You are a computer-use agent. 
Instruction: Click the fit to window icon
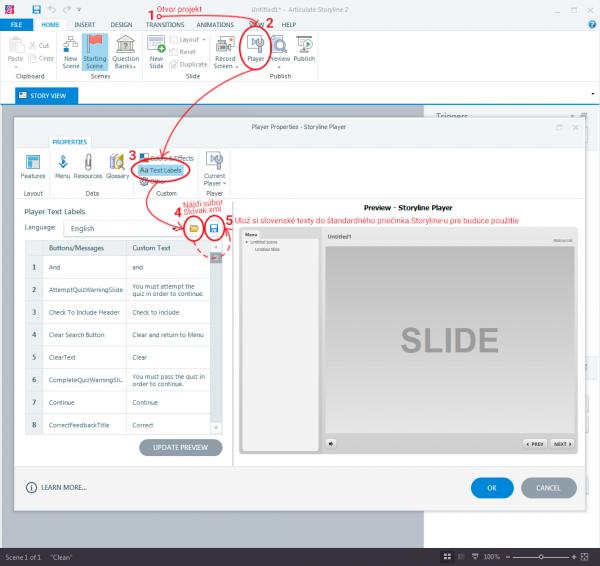point(585,557)
